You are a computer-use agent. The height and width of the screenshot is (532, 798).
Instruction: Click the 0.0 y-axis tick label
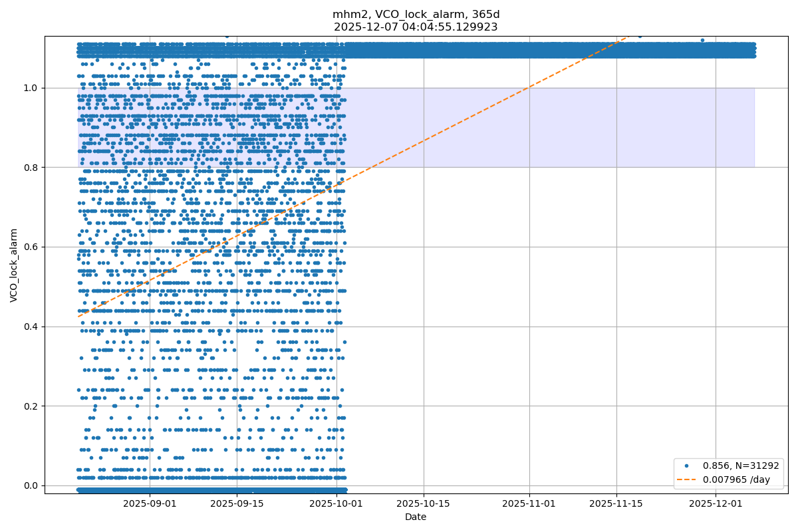click(31, 485)
